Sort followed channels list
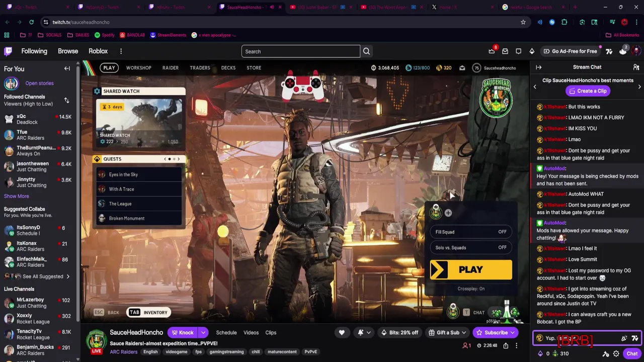Image resolution: width=644 pixels, height=362 pixels. (66, 101)
